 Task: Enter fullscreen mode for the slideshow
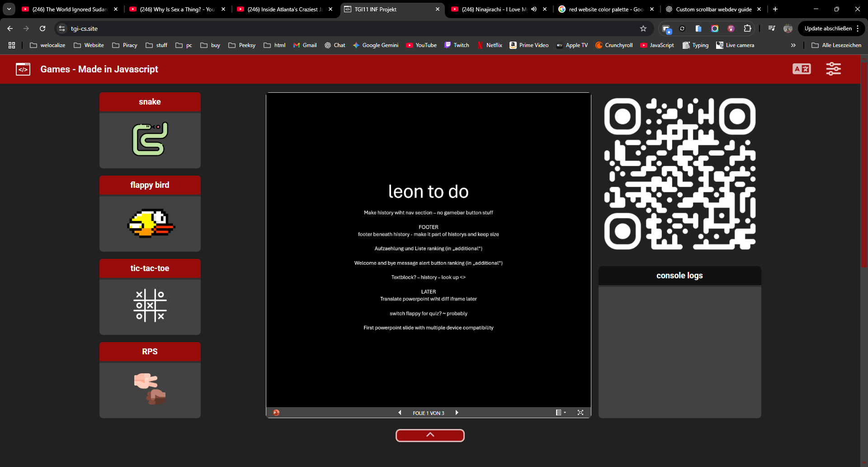(x=580, y=413)
